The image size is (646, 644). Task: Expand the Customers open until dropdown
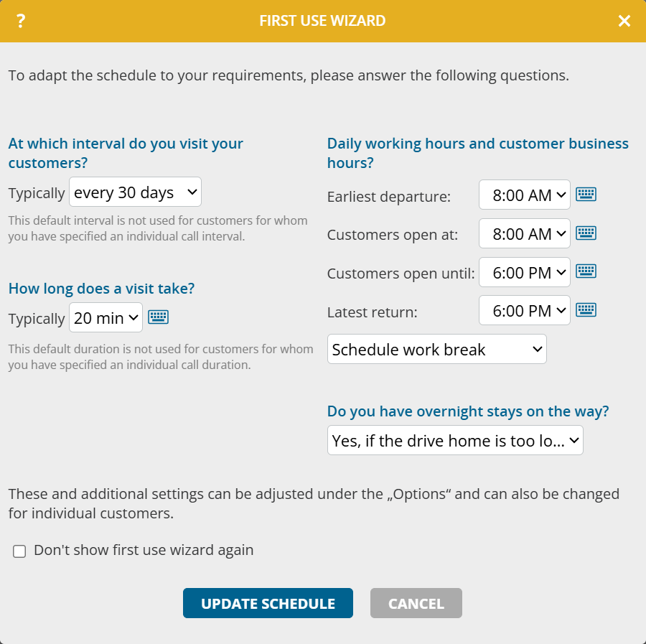(524, 272)
